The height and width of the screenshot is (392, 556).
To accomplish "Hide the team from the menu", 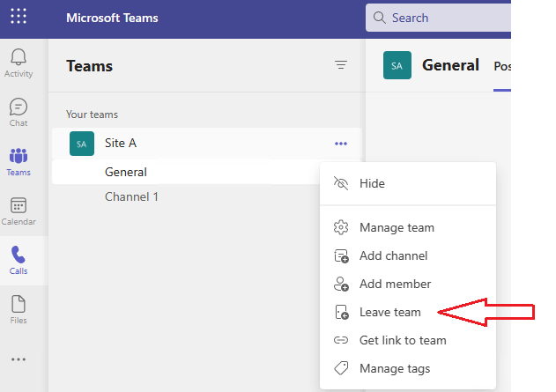I will (x=372, y=183).
